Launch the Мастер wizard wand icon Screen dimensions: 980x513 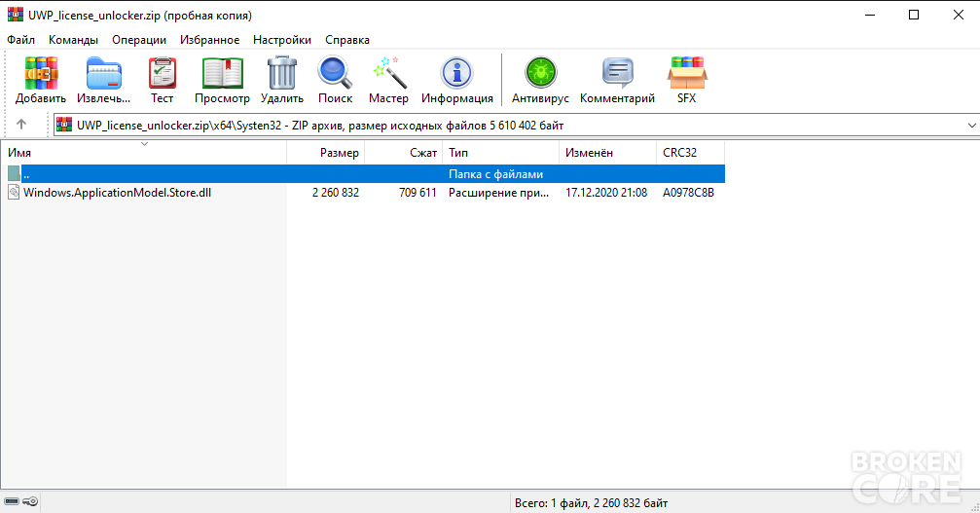pos(388,73)
